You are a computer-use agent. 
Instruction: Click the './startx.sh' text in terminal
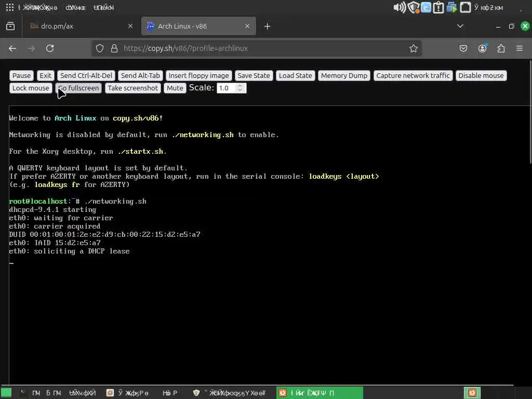point(140,151)
